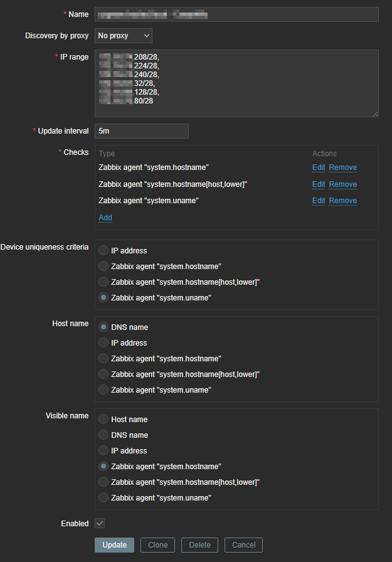Edit the "system.hostname[host,lower]" check
The height and width of the screenshot is (562, 392).
point(319,184)
